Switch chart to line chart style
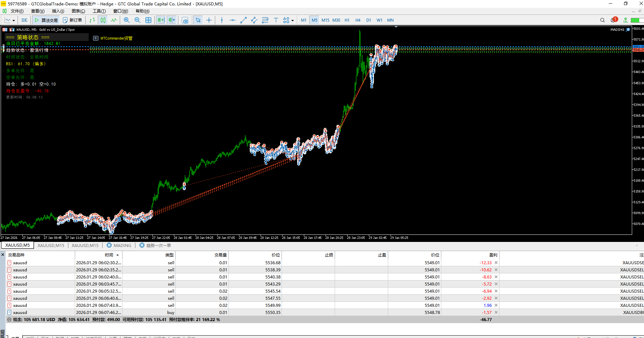 point(114,20)
